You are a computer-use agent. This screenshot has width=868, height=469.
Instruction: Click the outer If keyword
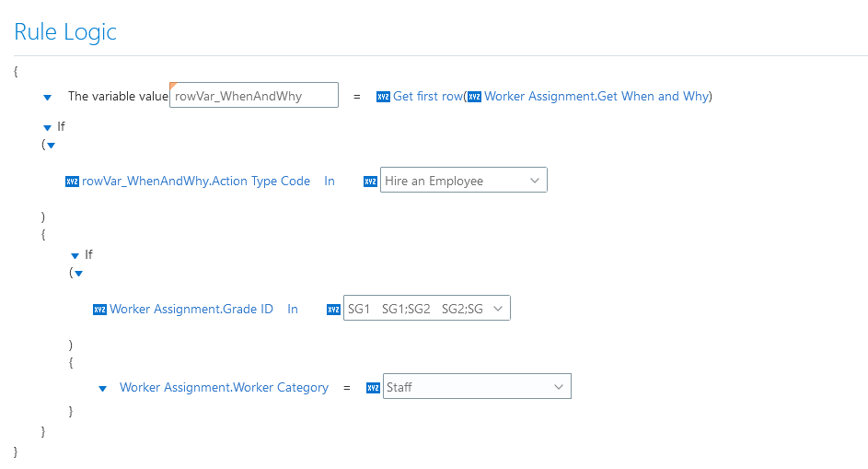click(61, 127)
